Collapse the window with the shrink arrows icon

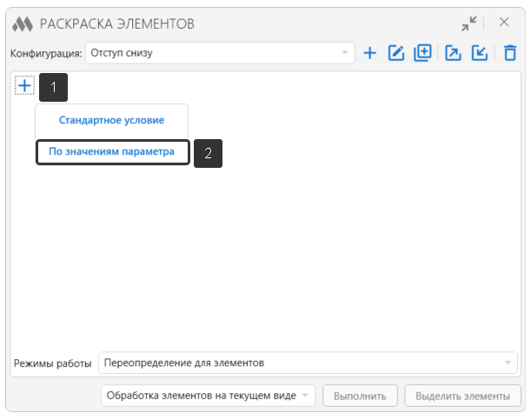pos(469,23)
